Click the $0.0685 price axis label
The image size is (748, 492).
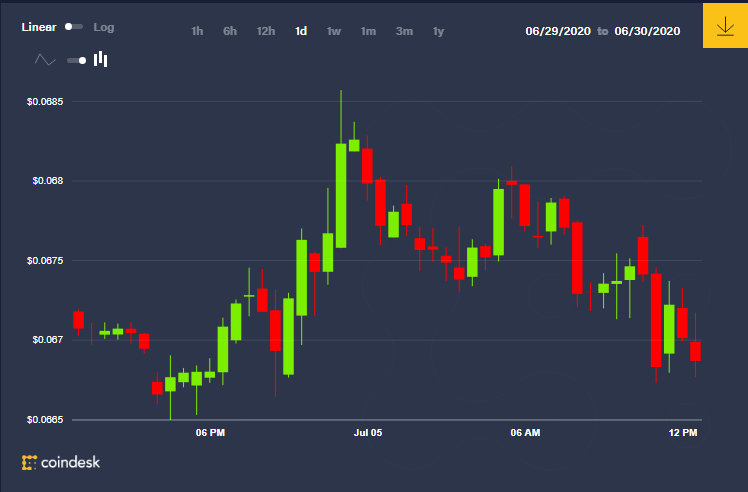(45, 102)
